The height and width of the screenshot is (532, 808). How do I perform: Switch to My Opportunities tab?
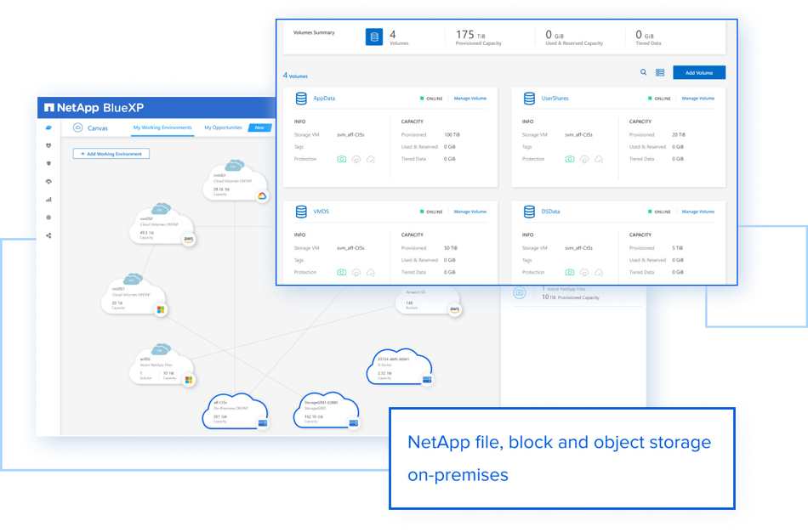[223, 127]
